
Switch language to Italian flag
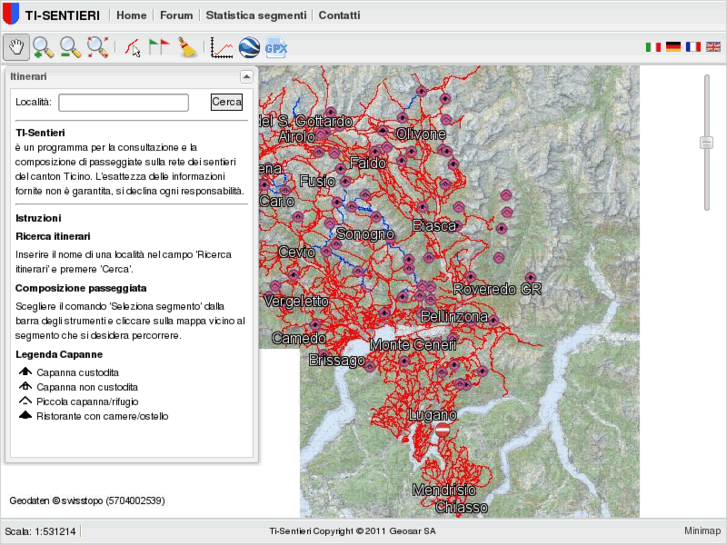(653, 47)
